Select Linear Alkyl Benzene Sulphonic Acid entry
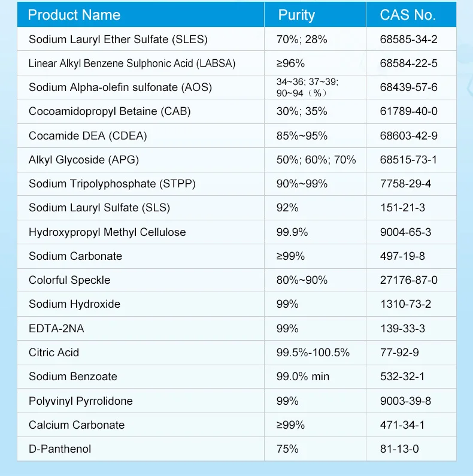 [132, 63]
